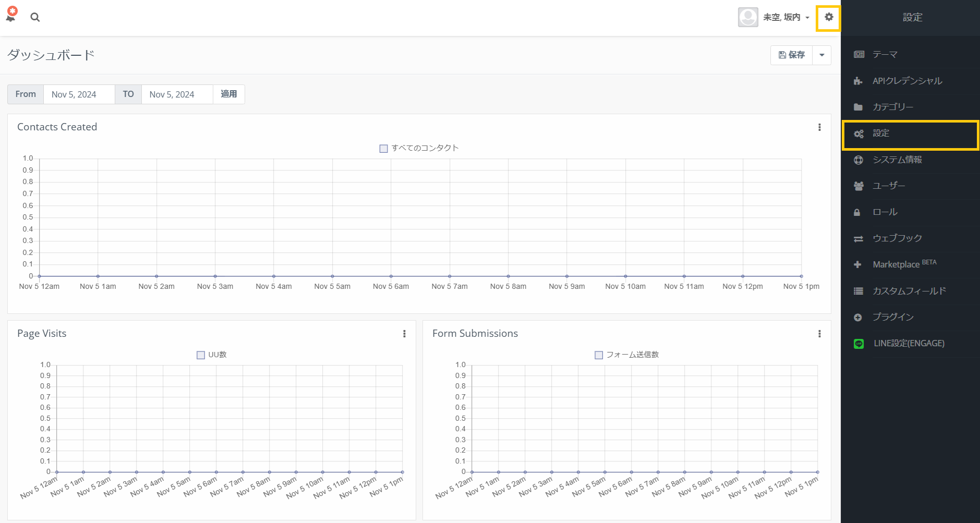Click the プラグイン plus-circle icon
The height and width of the screenshot is (523, 980).
pyautogui.click(x=858, y=317)
